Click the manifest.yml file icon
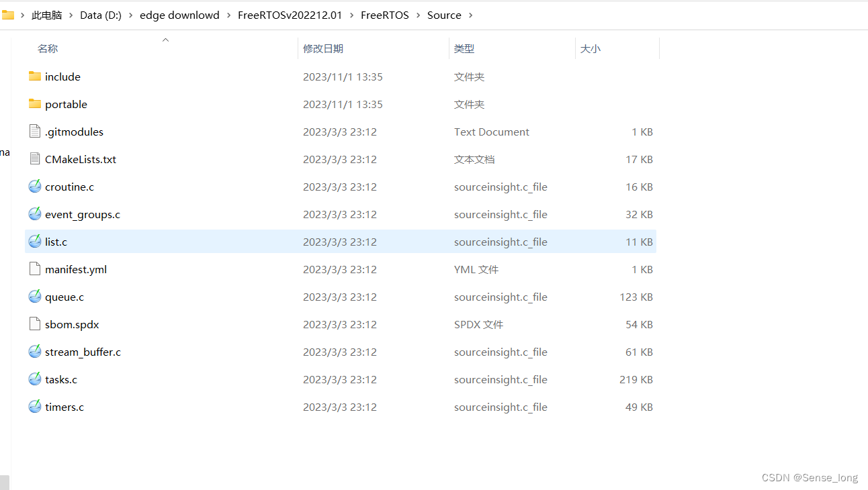 point(35,268)
